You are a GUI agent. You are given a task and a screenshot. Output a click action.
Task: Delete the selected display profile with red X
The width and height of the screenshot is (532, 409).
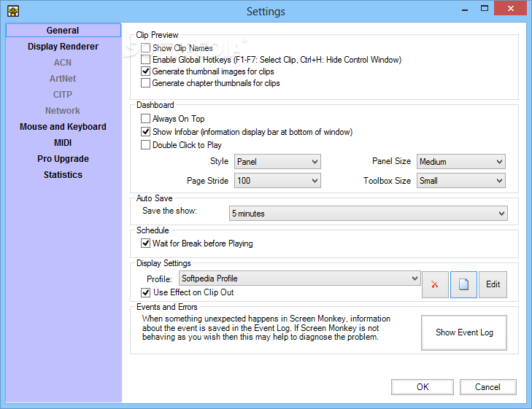coord(435,284)
